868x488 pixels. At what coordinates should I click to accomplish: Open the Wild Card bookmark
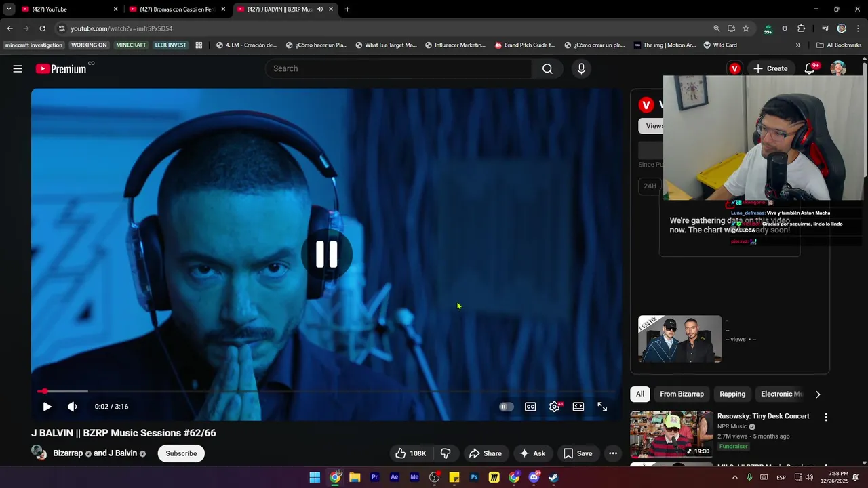click(x=720, y=45)
